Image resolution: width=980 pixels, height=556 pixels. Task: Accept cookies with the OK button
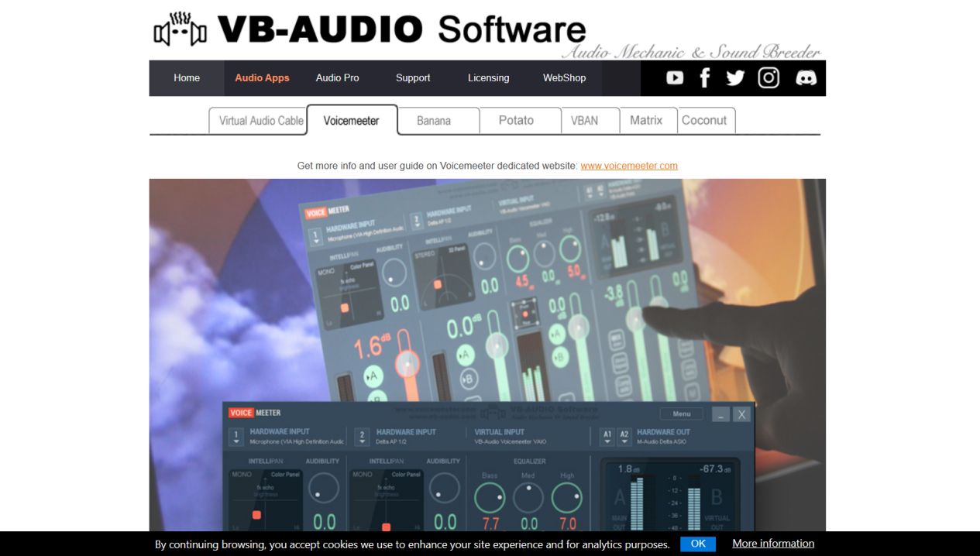(698, 544)
